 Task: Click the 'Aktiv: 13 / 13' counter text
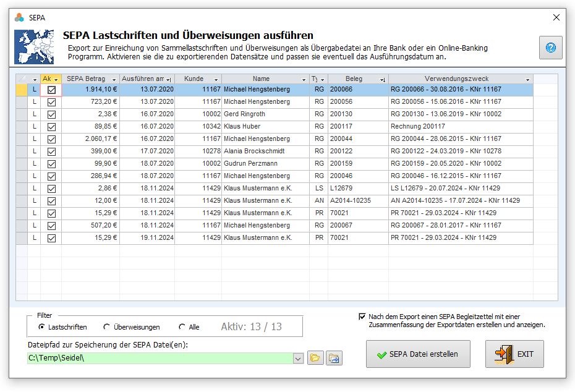coord(251,326)
